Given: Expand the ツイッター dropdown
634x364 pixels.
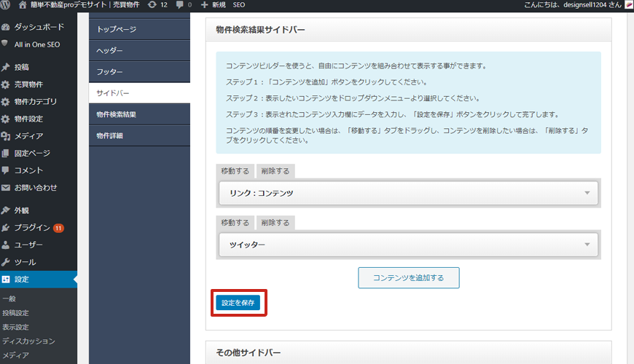Looking at the screenshot, I should [408, 245].
